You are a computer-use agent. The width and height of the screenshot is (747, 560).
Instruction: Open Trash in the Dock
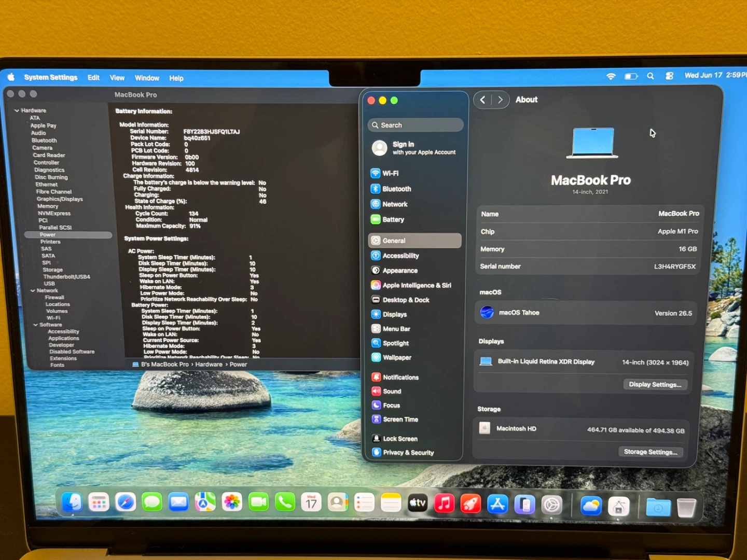click(x=686, y=508)
